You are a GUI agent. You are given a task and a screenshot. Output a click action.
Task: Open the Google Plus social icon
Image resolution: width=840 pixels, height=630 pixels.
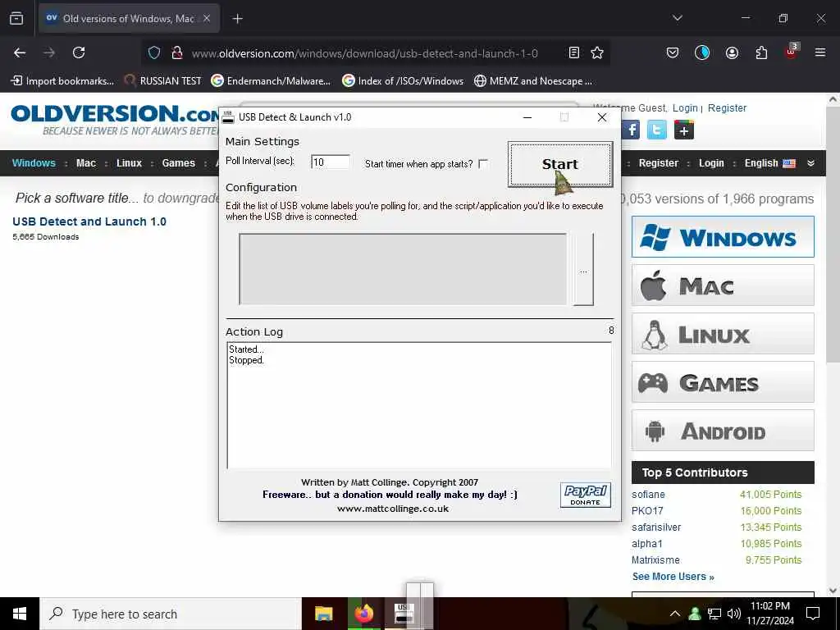coord(683,130)
